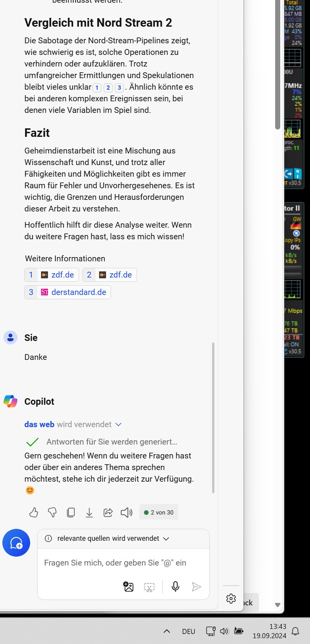Expand the 'das web wird verwendet' chevron

point(118,424)
